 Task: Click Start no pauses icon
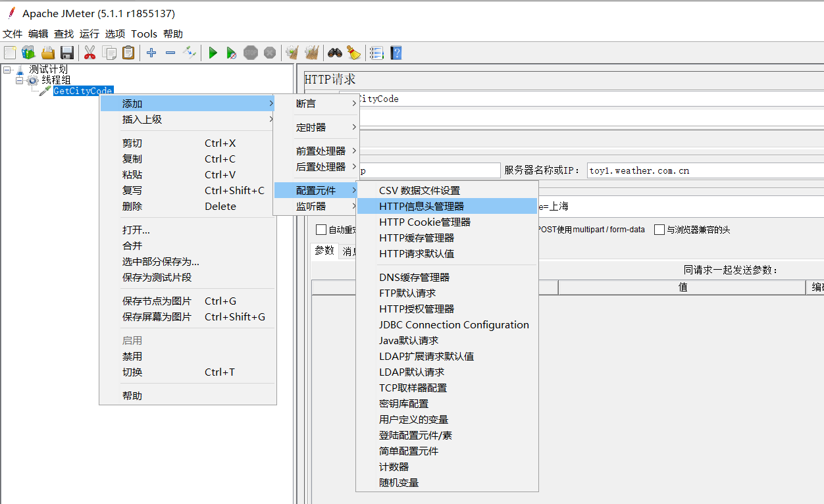click(232, 53)
